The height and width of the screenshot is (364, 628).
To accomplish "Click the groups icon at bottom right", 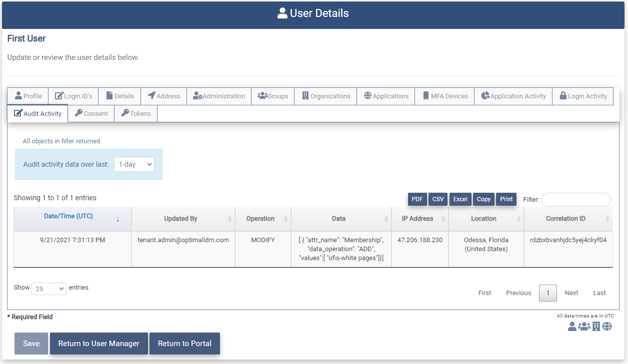I will coord(584,327).
